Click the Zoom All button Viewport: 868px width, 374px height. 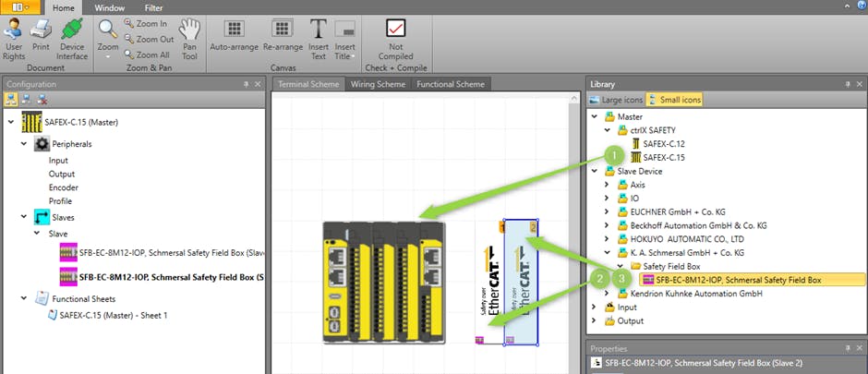147,54
